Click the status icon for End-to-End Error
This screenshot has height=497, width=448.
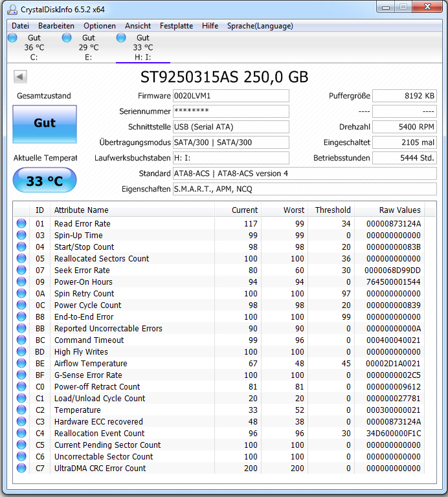click(x=21, y=316)
